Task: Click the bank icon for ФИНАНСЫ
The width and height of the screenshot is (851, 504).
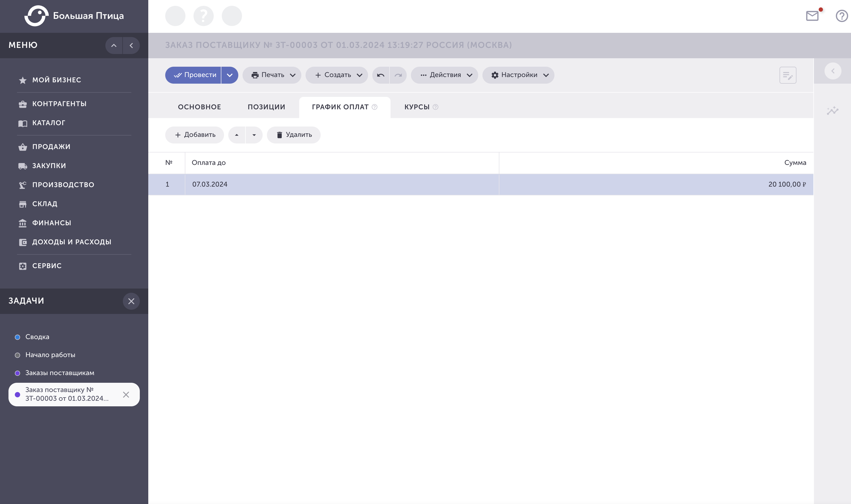Action: click(23, 223)
